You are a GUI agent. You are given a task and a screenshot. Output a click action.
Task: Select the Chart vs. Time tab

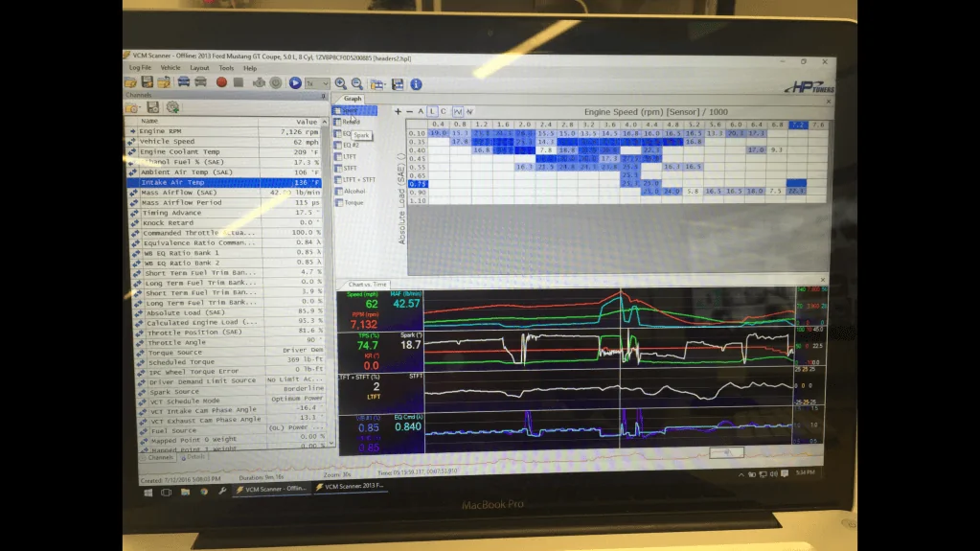(367, 285)
